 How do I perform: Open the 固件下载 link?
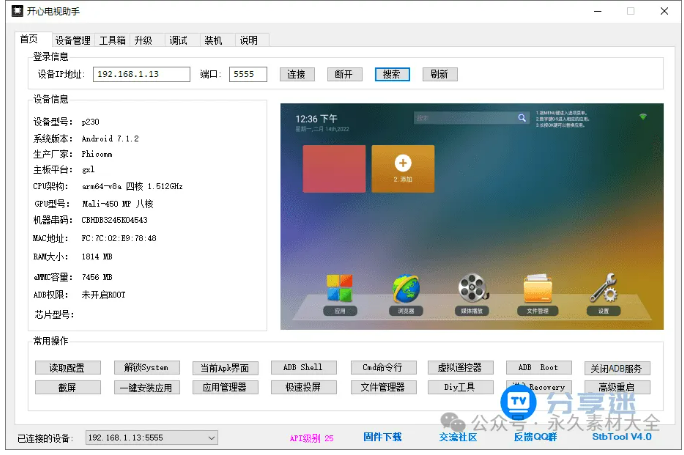[382, 437]
